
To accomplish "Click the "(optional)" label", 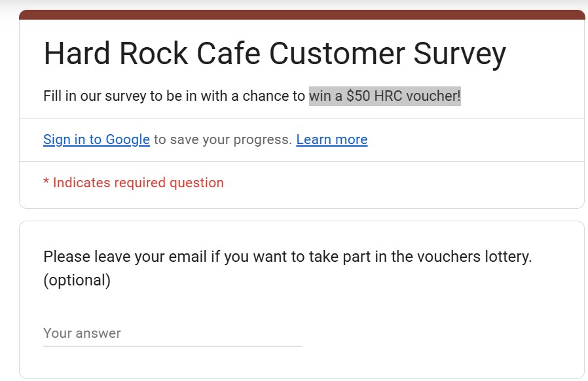I will point(77,280).
